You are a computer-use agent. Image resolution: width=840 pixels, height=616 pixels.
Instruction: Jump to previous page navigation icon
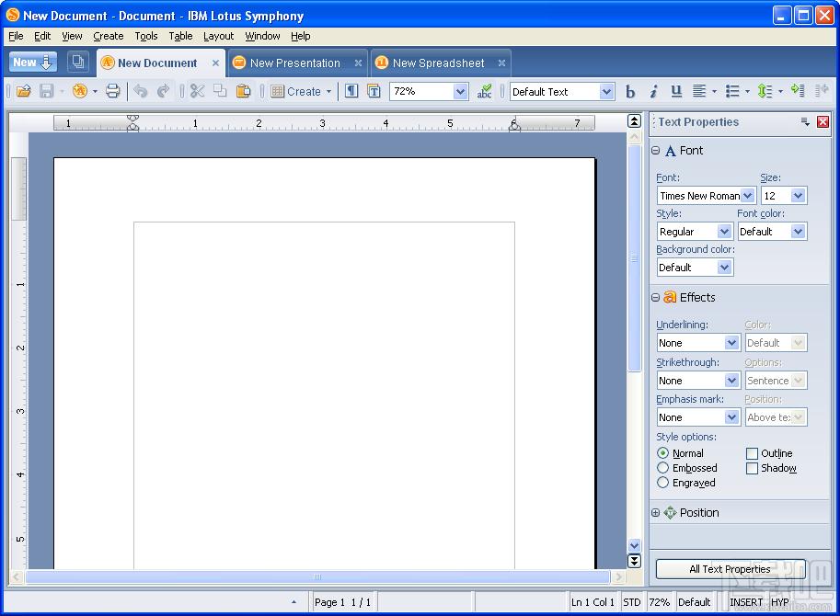[634, 121]
